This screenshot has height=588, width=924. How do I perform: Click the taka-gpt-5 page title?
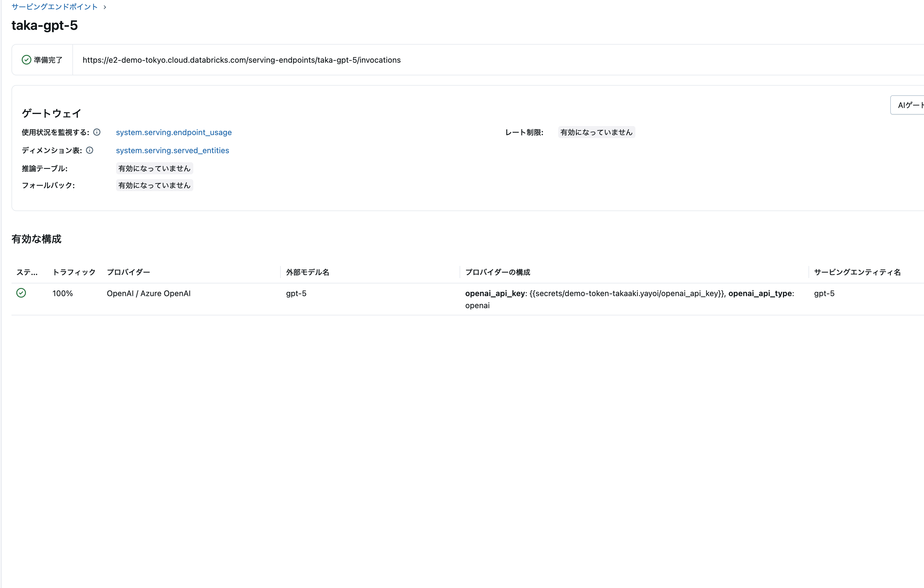coord(45,25)
